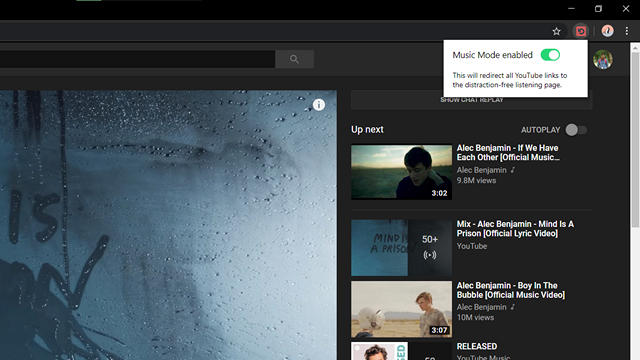Turn on the Autoplay toggle
Screen dimensions: 640x360
pyautogui.click(x=576, y=130)
